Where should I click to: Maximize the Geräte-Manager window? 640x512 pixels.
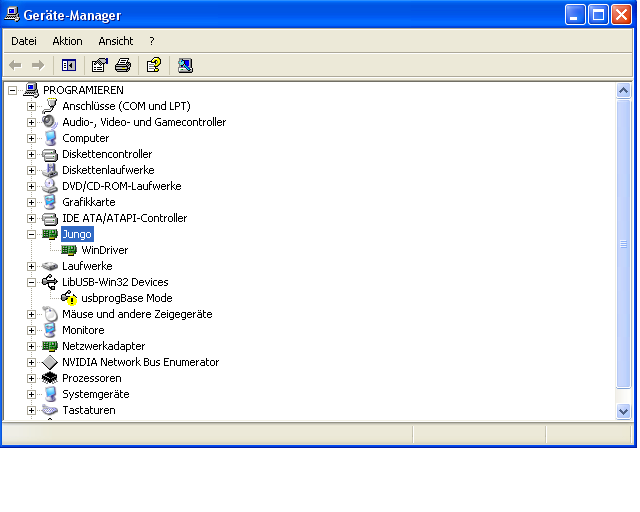pos(598,16)
